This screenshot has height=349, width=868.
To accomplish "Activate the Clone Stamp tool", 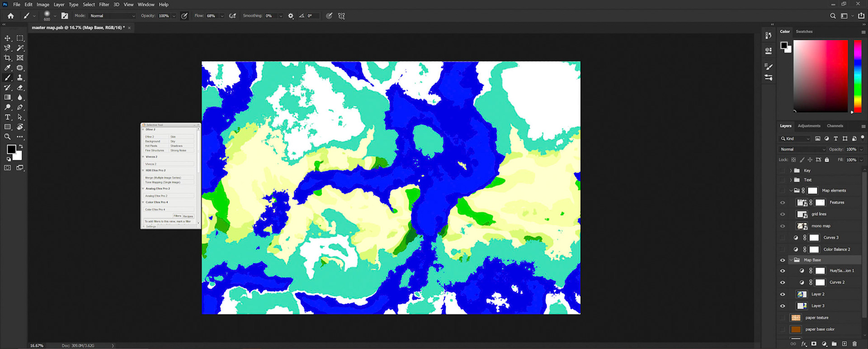I will 20,78.
